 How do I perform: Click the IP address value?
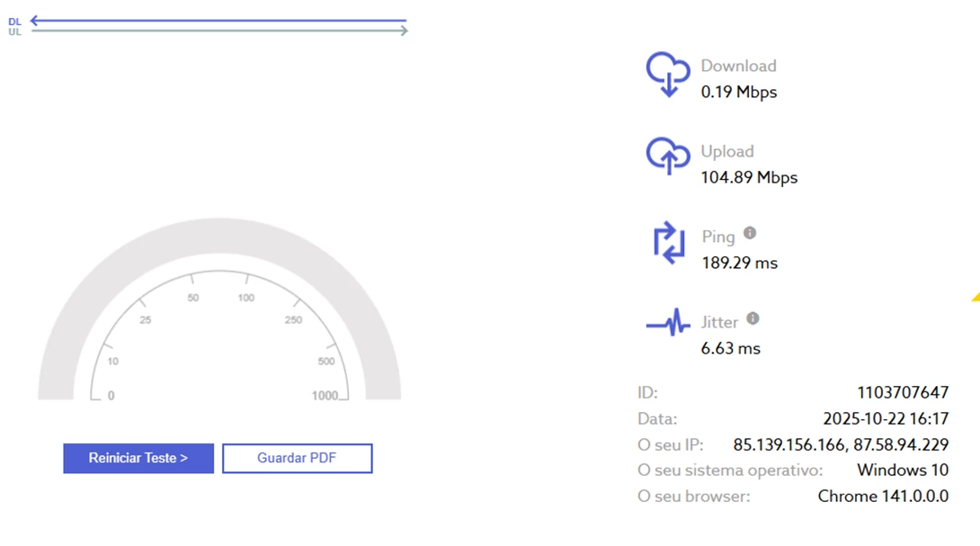click(x=841, y=444)
